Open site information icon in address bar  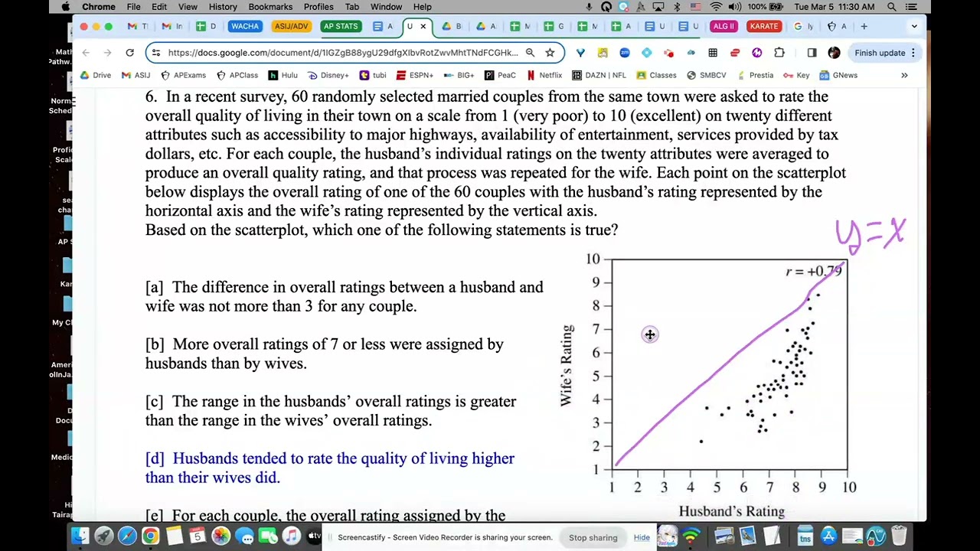pos(156,53)
